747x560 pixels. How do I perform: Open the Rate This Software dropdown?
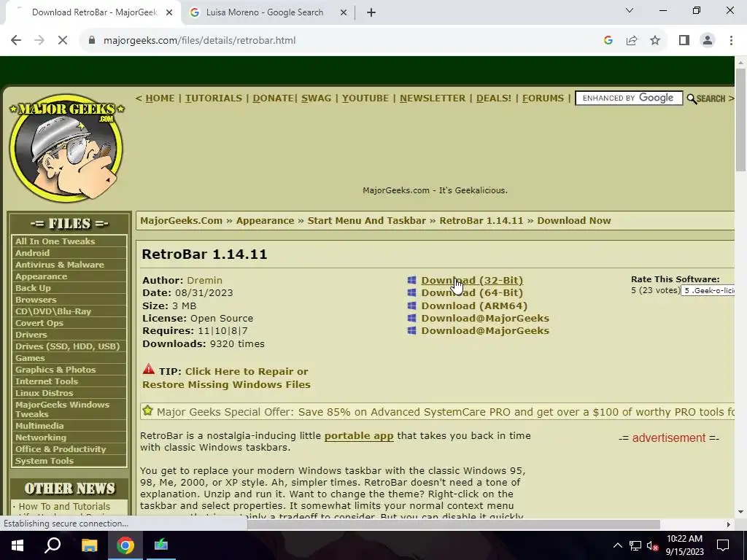[708, 290]
